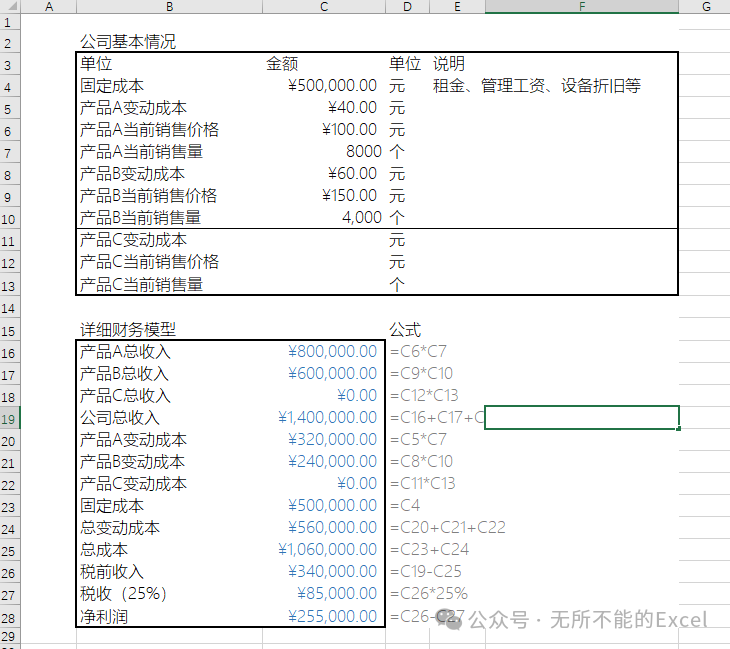Click the label 税前收入
Viewport: 730px width, 649px height.
112,572
